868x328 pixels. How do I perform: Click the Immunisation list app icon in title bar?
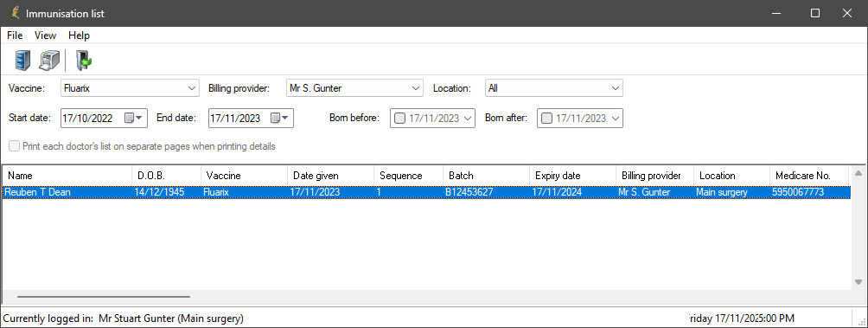pos(15,13)
